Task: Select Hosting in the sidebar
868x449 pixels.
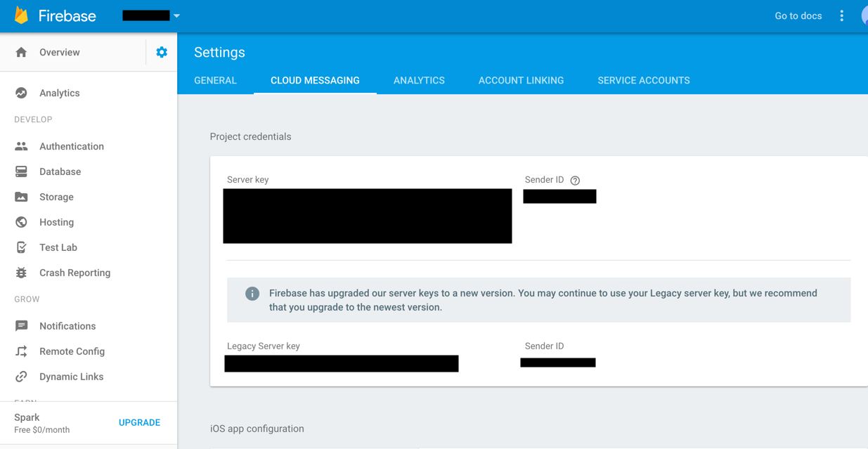Action: coord(57,222)
